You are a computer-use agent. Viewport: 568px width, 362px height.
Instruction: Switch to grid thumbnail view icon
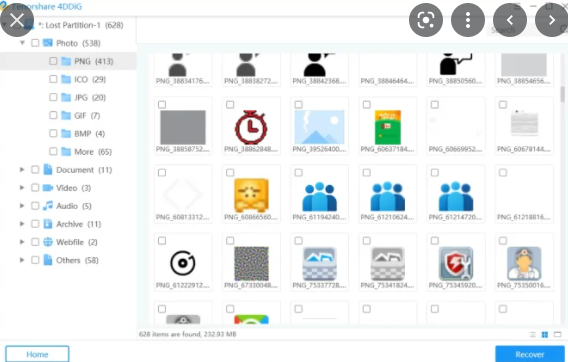pyautogui.click(x=544, y=334)
